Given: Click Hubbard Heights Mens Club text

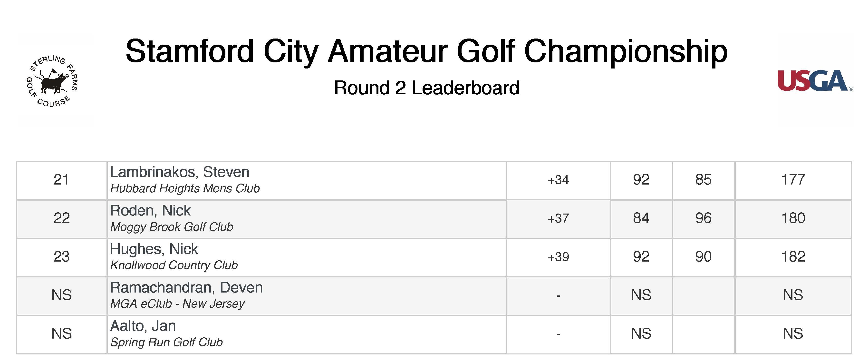Looking at the screenshot, I should pos(185,188).
